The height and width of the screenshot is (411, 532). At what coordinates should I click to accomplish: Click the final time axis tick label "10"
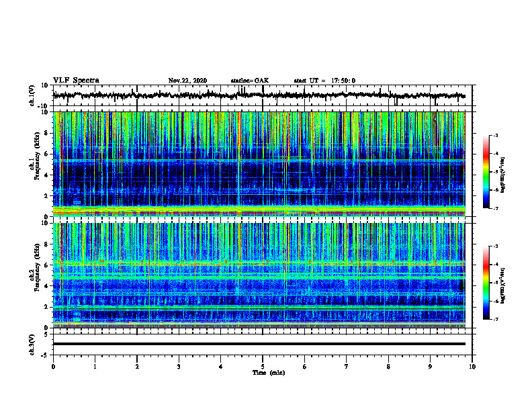[472, 367]
